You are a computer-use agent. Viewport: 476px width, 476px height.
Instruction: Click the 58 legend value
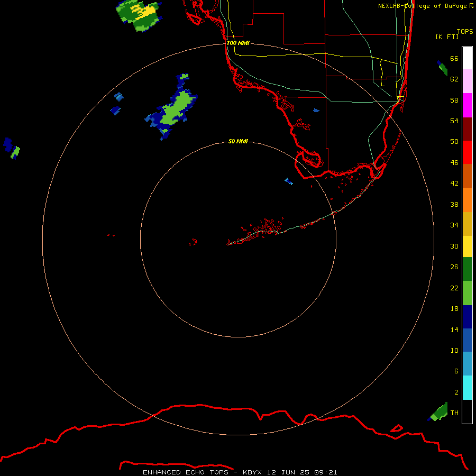(454, 100)
